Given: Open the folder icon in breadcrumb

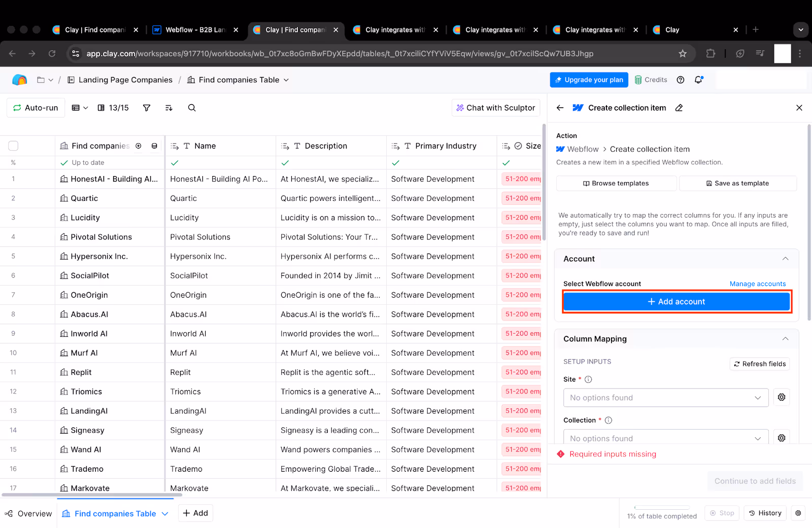Looking at the screenshot, I should pyautogui.click(x=41, y=80).
